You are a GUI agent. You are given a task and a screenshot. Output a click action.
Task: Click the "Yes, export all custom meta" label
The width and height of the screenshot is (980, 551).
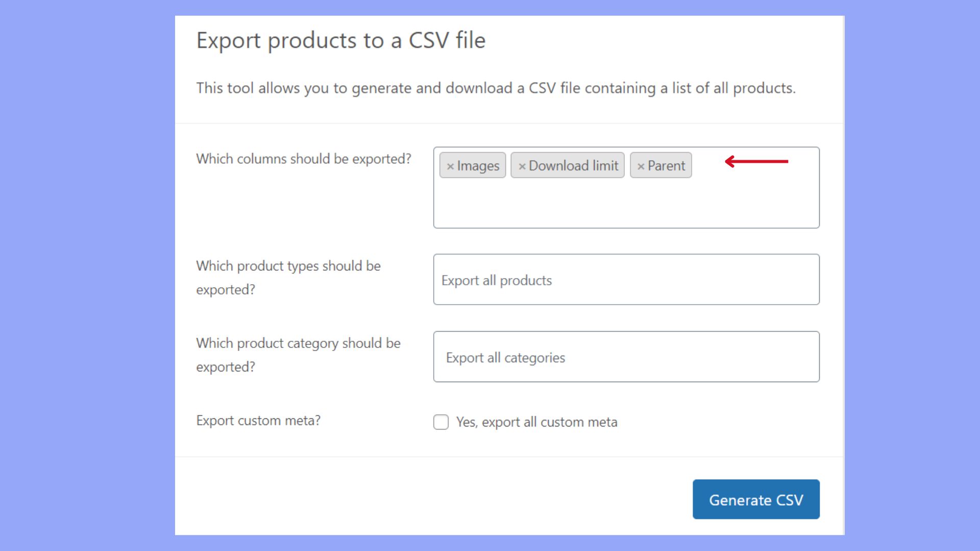536,422
